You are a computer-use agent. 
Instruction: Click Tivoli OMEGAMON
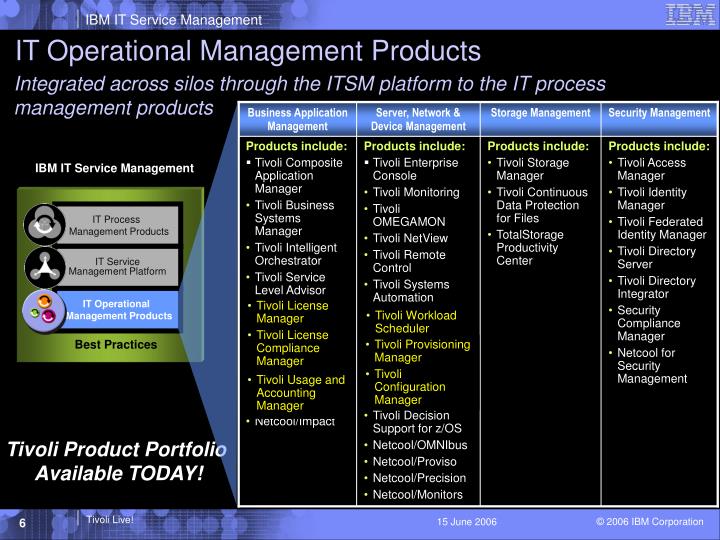pyautogui.click(x=409, y=215)
